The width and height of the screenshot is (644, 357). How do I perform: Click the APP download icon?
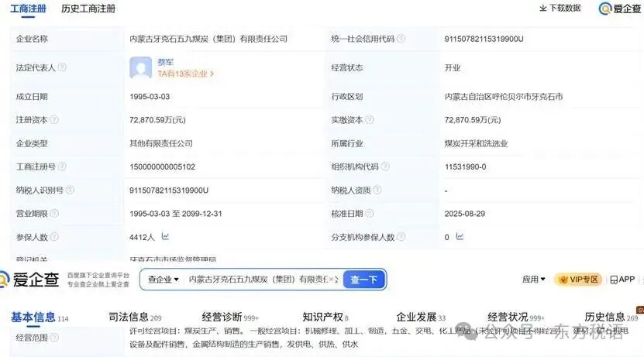tap(614, 280)
